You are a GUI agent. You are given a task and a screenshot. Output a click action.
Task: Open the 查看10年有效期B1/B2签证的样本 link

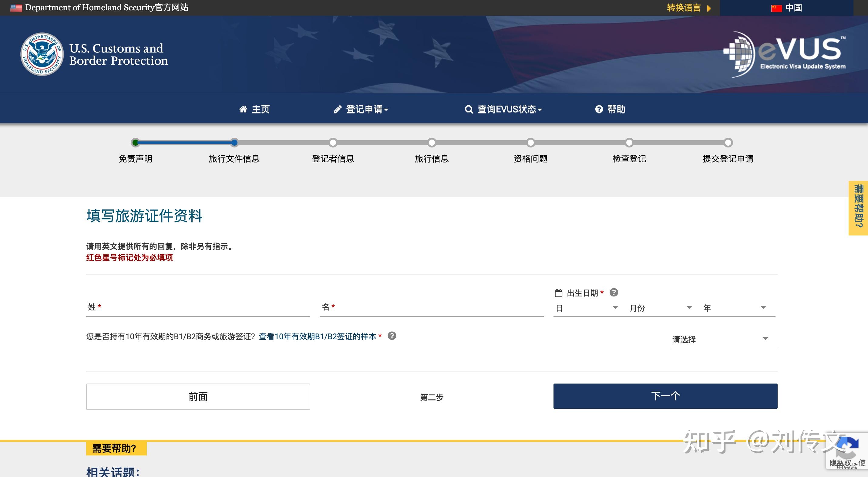point(318,336)
